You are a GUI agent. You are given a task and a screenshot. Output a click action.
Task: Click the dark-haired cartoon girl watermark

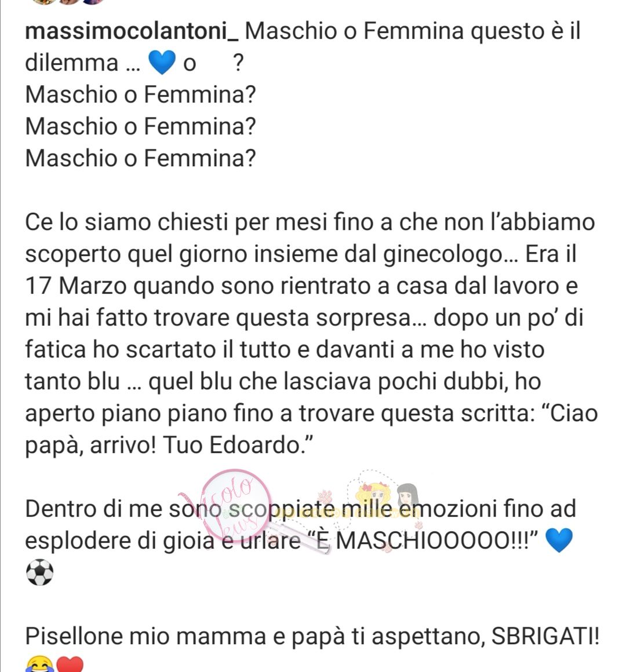coord(407,495)
